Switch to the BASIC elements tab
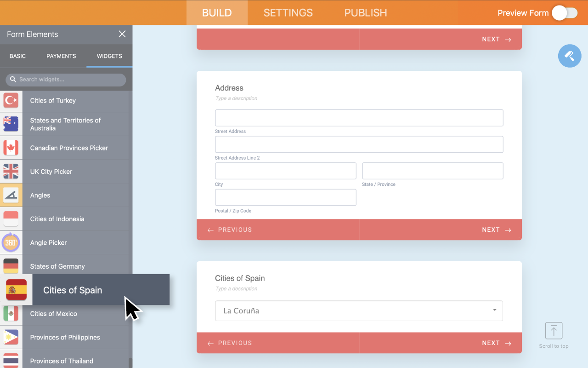The height and width of the screenshot is (368, 588). click(x=18, y=56)
